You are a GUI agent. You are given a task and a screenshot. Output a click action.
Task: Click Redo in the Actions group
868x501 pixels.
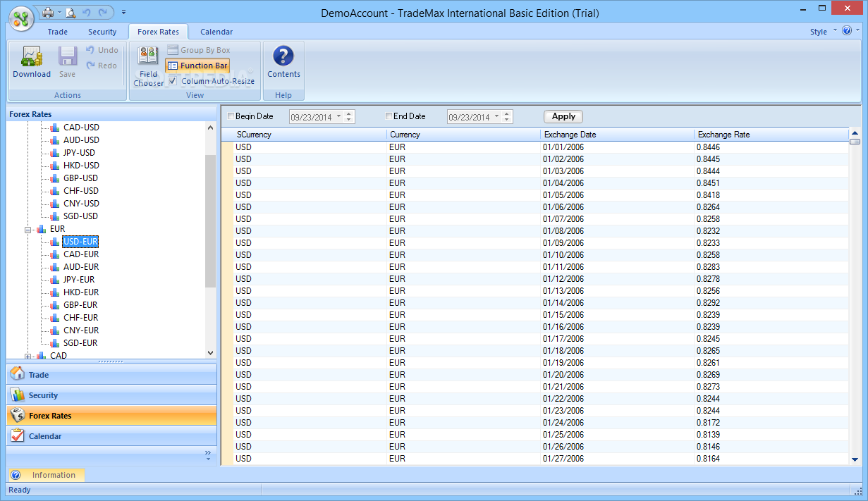pyautogui.click(x=102, y=66)
